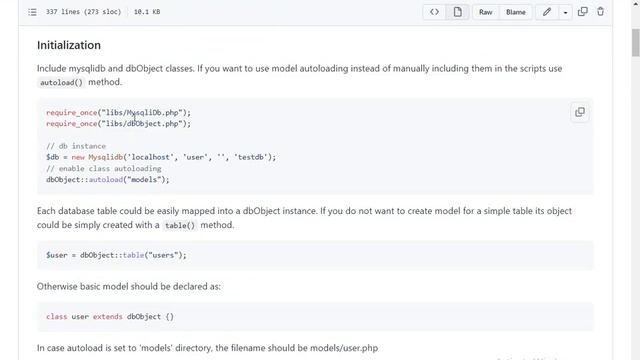Click the new Mysqlidb localhost code line
The height and width of the screenshot is (360, 640).
161,157
